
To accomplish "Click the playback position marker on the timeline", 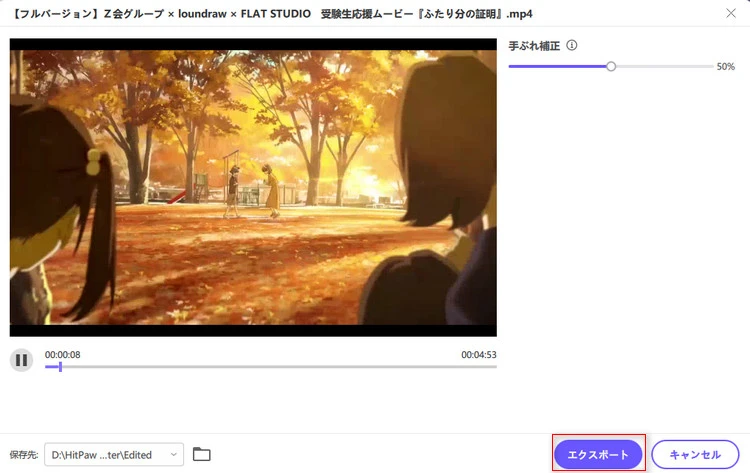I will coord(60,367).
